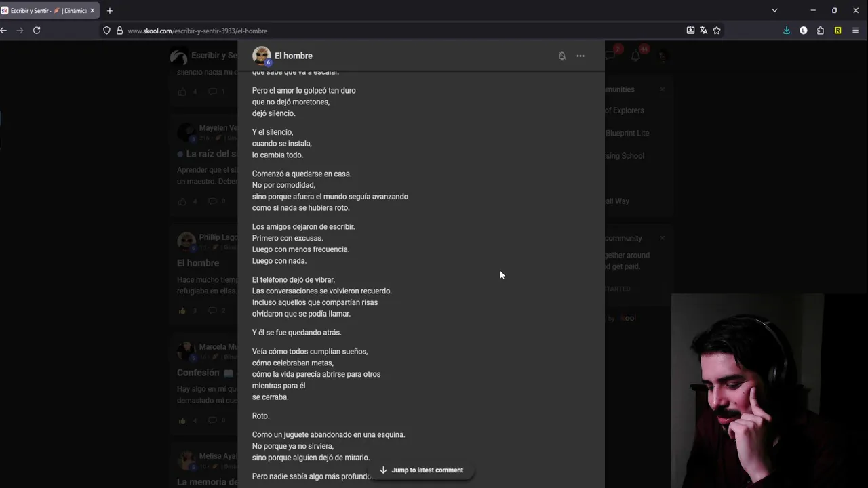The image size is (868, 488).
Task: Open the tracking protection shield icon
Action: coord(106,30)
